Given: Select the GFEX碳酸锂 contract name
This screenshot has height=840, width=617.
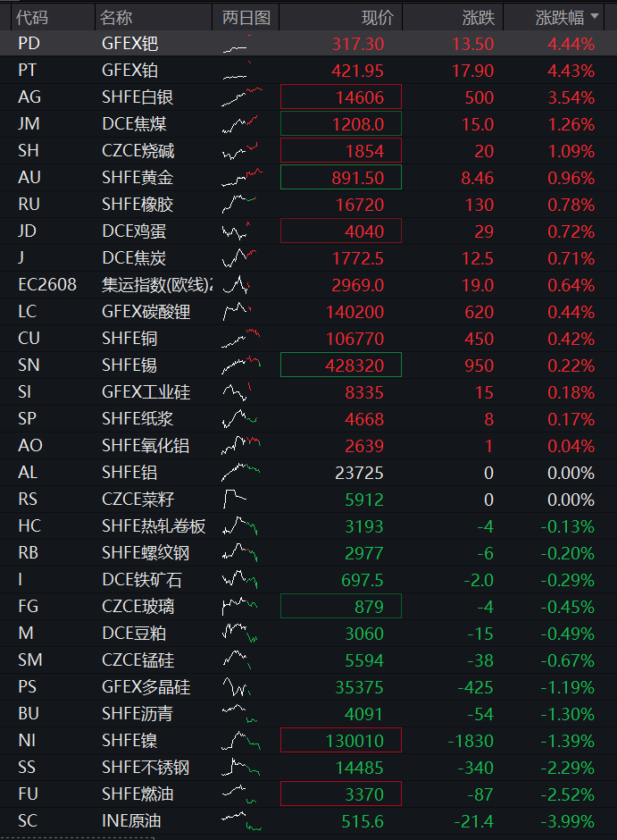Looking at the screenshot, I should click(146, 312).
